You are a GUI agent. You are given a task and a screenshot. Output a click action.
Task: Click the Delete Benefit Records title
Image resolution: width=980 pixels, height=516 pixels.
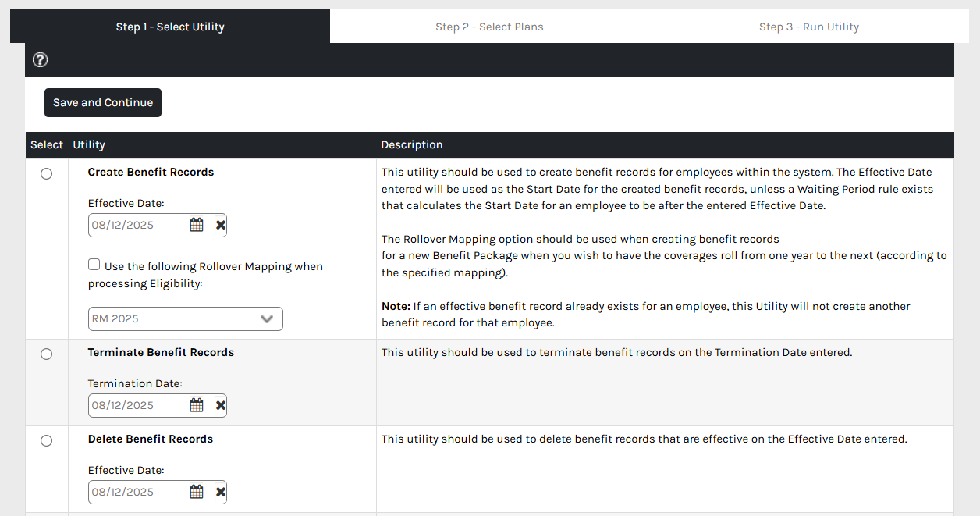[x=151, y=439]
